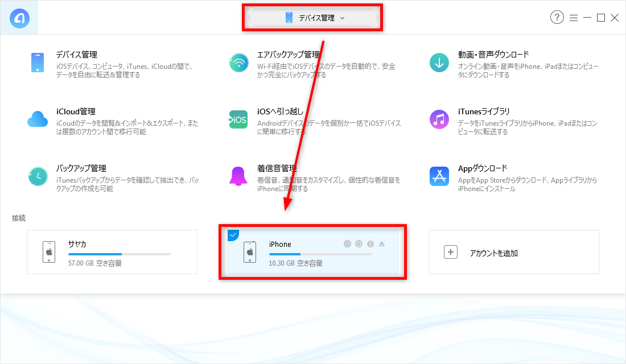Click the エアバックアップ管理 Wi-Fi icon
Screen dimensions: 626x364
point(239,63)
